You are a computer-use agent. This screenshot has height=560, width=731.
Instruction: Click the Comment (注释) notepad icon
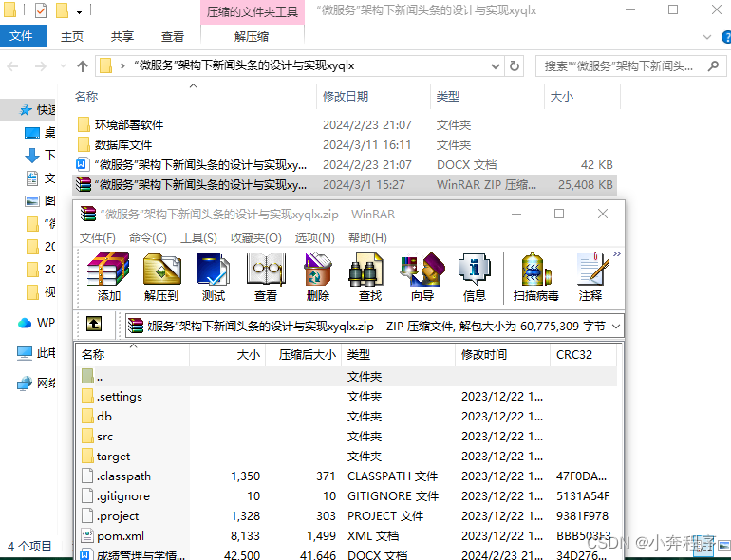click(x=591, y=277)
